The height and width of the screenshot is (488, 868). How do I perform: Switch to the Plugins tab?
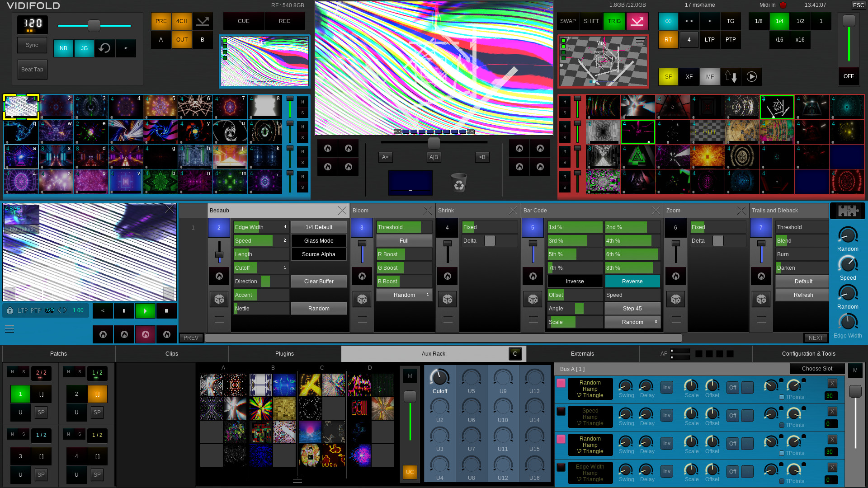(x=284, y=354)
